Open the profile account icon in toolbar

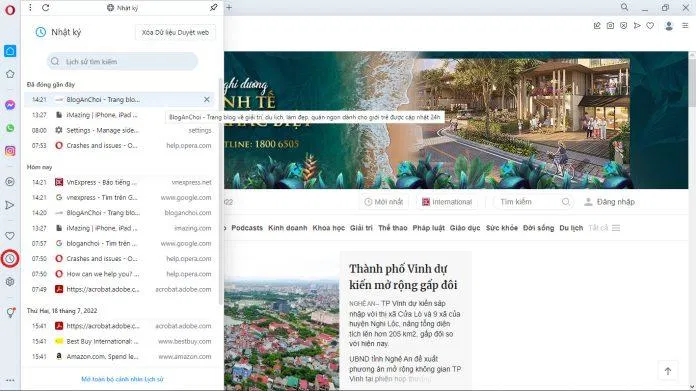[x=669, y=26]
